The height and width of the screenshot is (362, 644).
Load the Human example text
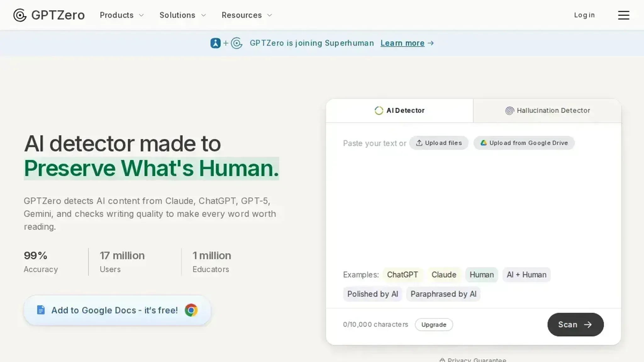[481, 275]
